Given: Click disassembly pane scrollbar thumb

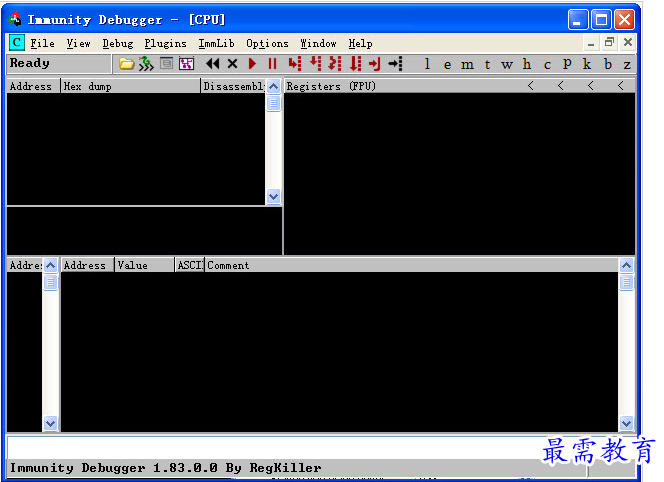Looking at the screenshot, I should coord(274,102).
